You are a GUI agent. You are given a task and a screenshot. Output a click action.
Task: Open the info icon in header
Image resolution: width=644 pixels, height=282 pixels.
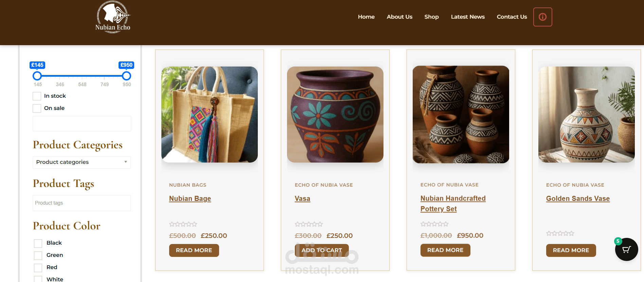pyautogui.click(x=542, y=17)
